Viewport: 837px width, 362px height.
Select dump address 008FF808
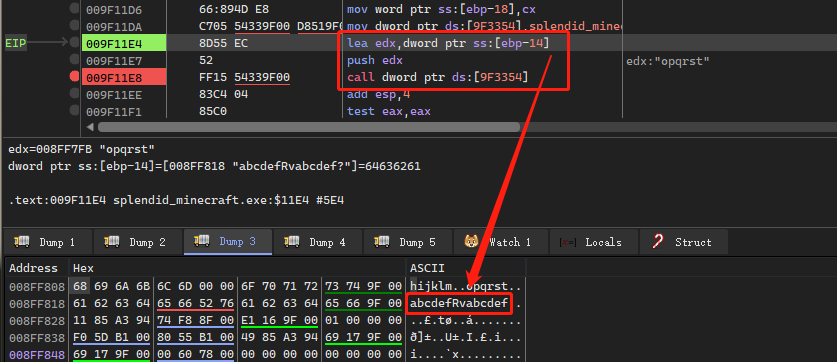tap(37, 287)
